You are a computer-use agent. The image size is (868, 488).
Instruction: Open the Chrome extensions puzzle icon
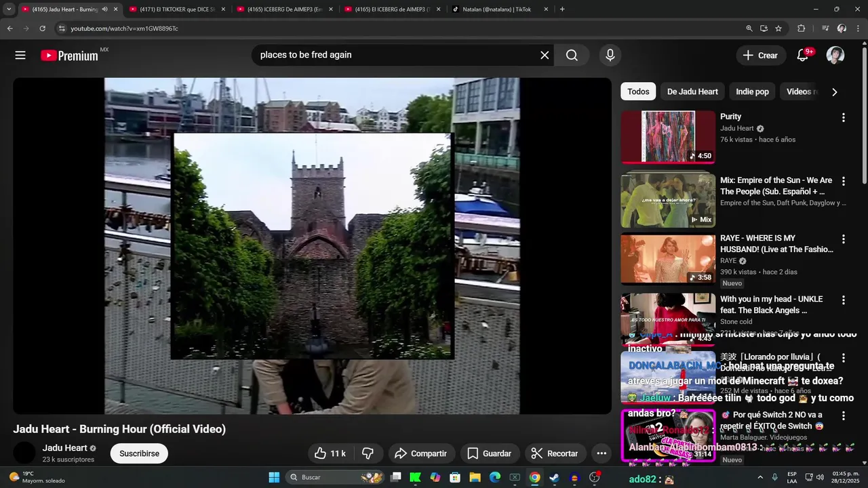pyautogui.click(x=802, y=28)
